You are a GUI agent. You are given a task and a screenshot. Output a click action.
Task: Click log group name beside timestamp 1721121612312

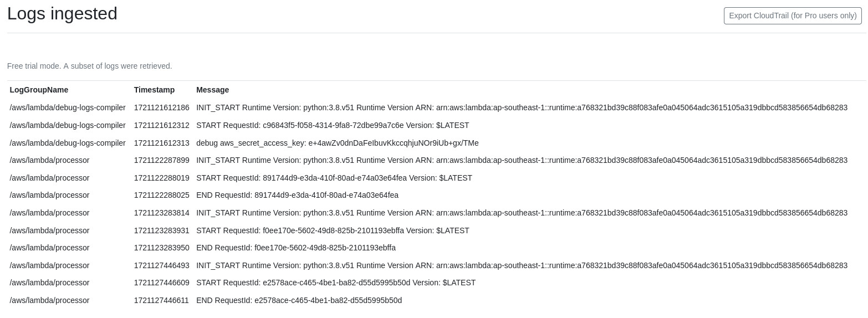68,125
